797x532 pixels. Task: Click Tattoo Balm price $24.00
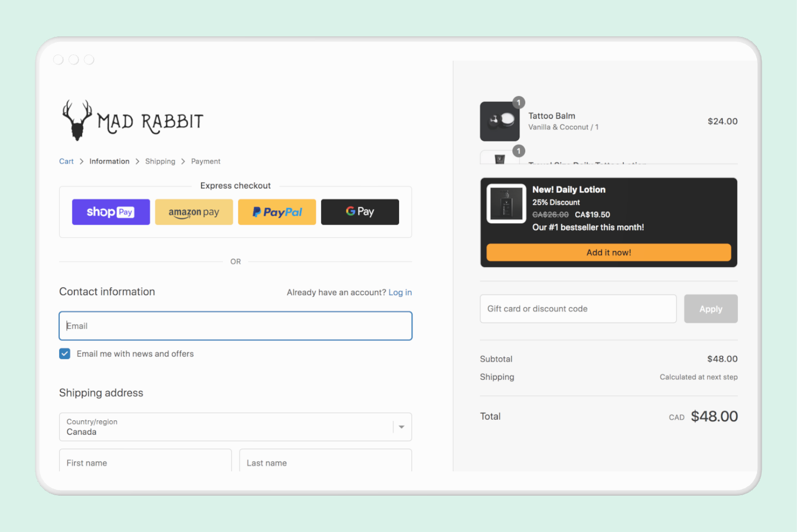[x=723, y=121]
